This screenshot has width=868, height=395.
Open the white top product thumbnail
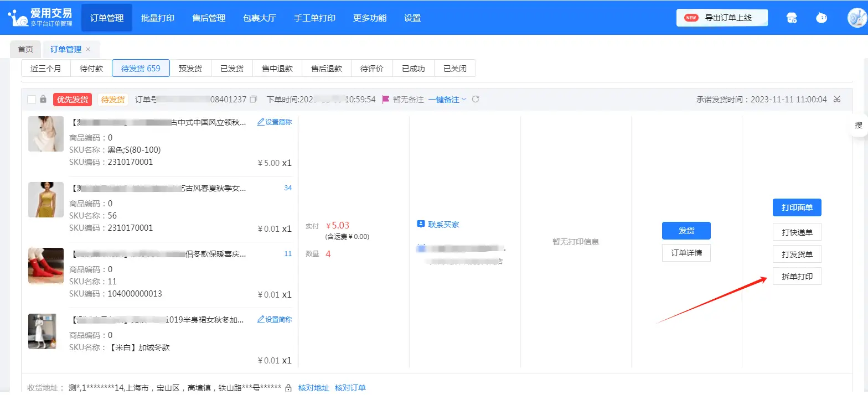(x=46, y=134)
